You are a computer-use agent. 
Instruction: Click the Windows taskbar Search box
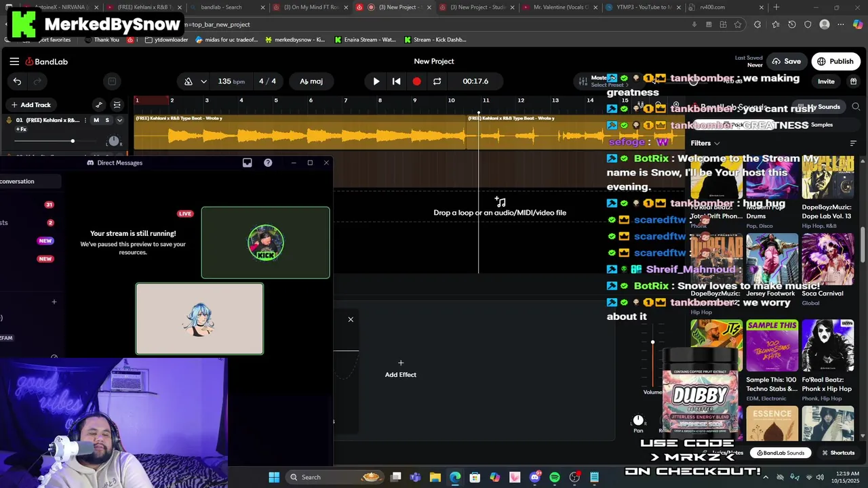click(x=336, y=477)
